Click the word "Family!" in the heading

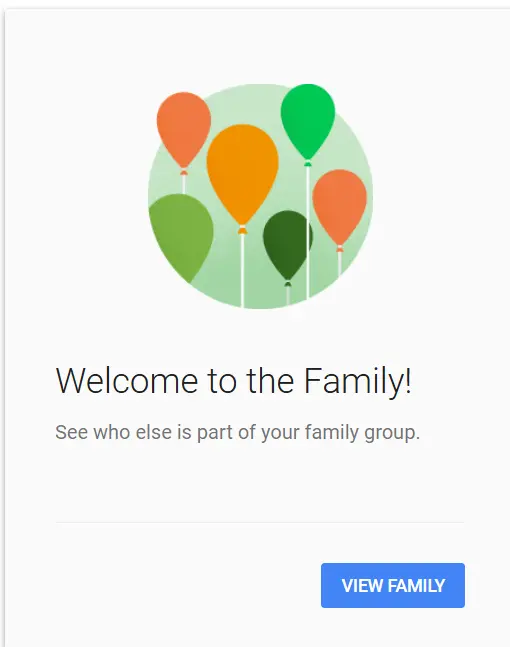point(357,382)
